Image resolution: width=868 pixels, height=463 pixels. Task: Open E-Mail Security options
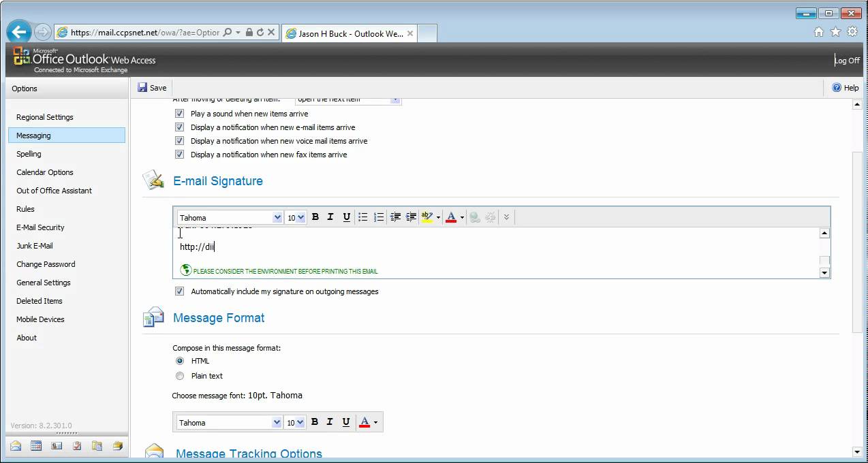(x=40, y=227)
